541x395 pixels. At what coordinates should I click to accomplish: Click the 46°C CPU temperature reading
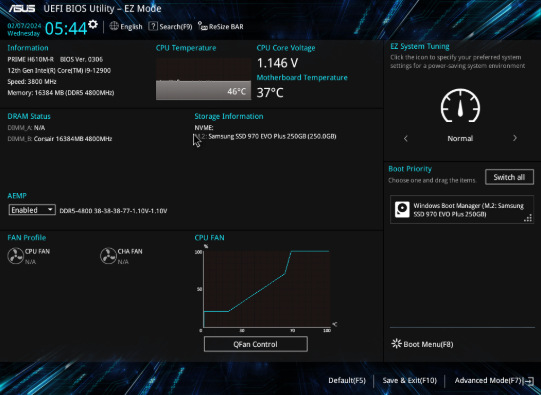(x=237, y=91)
